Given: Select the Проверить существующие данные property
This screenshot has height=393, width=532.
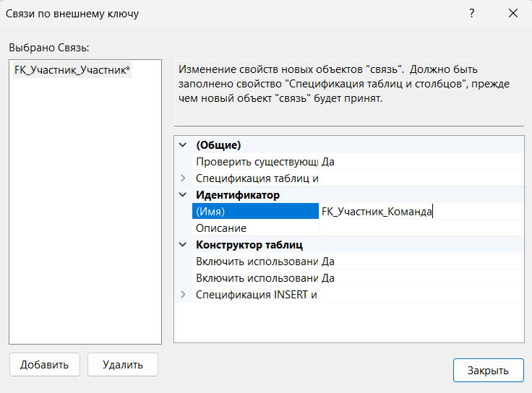Looking at the screenshot, I should pos(257,162).
